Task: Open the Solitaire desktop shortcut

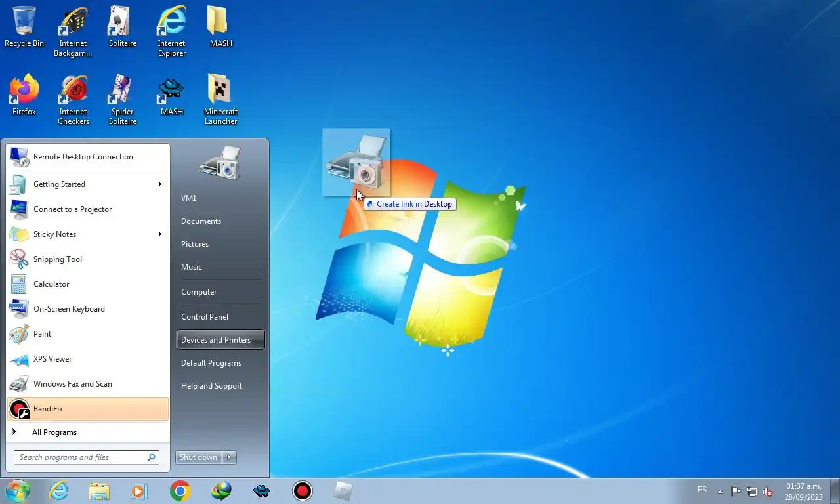Action: [x=123, y=28]
